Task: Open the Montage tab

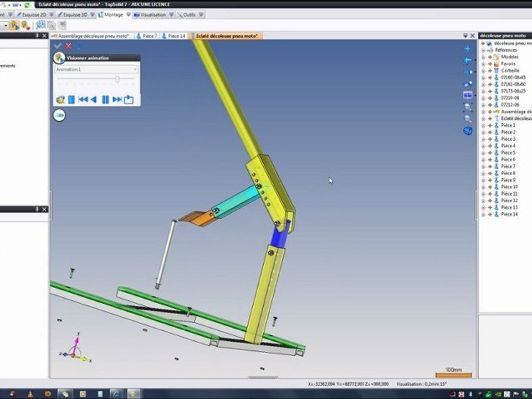Action: click(111, 14)
